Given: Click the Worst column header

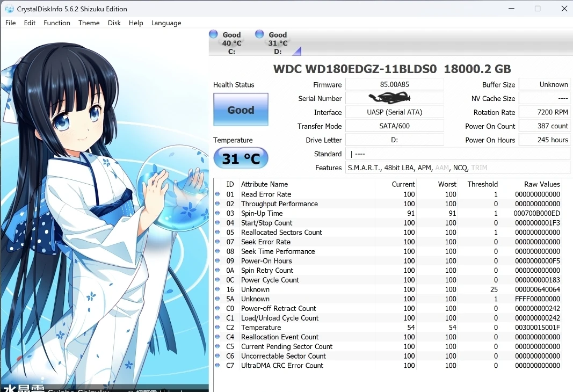Looking at the screenshot, I should (x=447, y=184).
